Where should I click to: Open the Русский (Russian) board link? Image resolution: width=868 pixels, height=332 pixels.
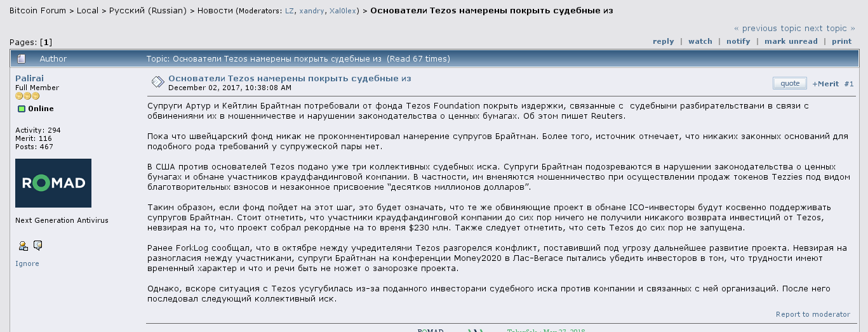148,11
